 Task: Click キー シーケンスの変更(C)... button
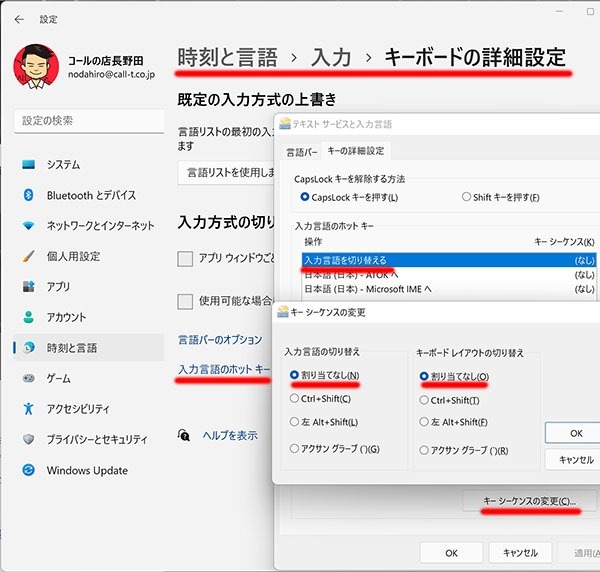(529, 500)
